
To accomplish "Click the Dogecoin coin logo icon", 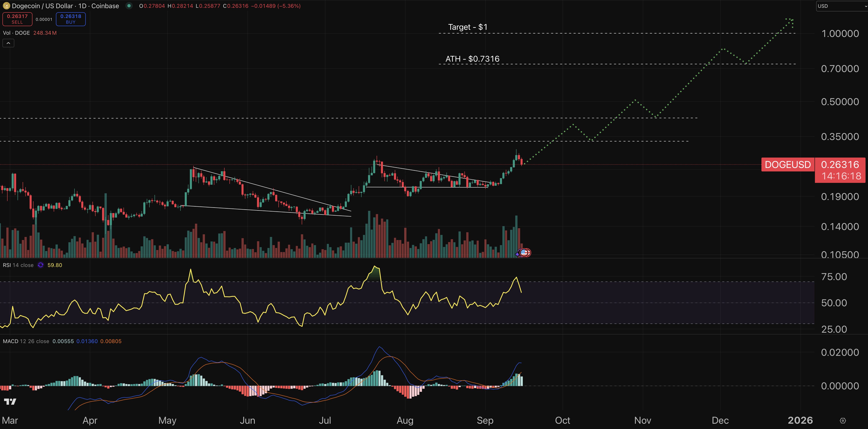I will click(x=6, y=6).
